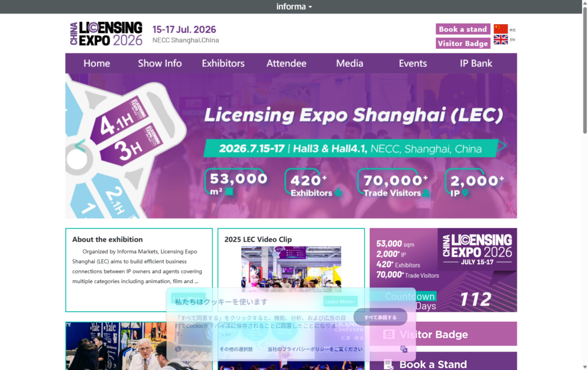The width and height of the screenshot is (588, 370).
Task: Click the Visitor Badge sidebar icon
Action: click(x=389, y=334)
